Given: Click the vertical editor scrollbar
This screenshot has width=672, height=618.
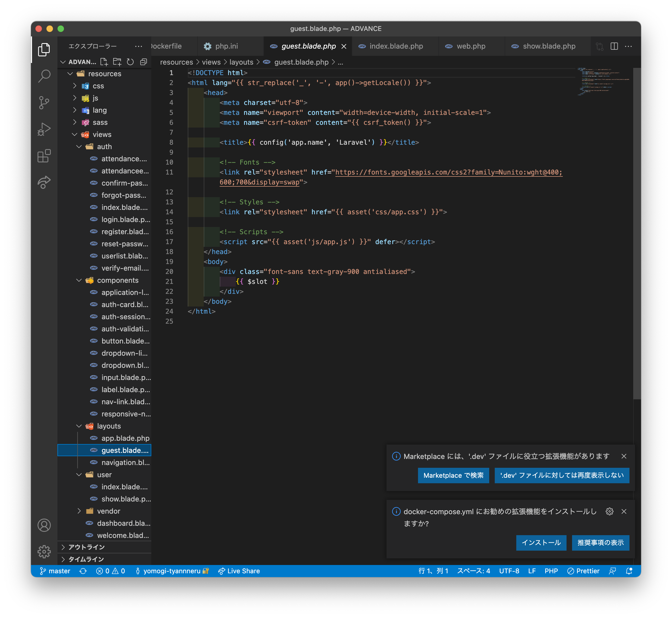Looking at the screenshot, I should [x=637, y=234].
